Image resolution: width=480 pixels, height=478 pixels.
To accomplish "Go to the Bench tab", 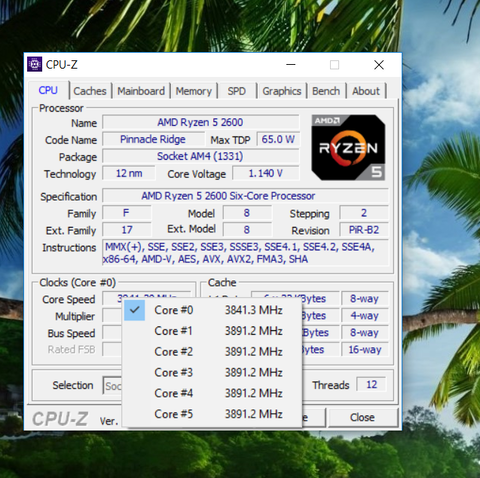I will tap(326, 91).
